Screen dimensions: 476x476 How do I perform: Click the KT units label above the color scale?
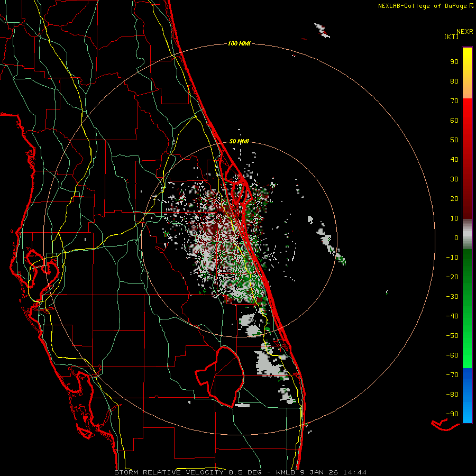452,36
